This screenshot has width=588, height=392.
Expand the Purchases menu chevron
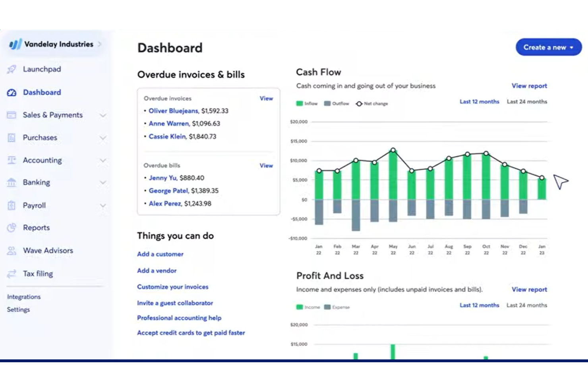(103, 138)
